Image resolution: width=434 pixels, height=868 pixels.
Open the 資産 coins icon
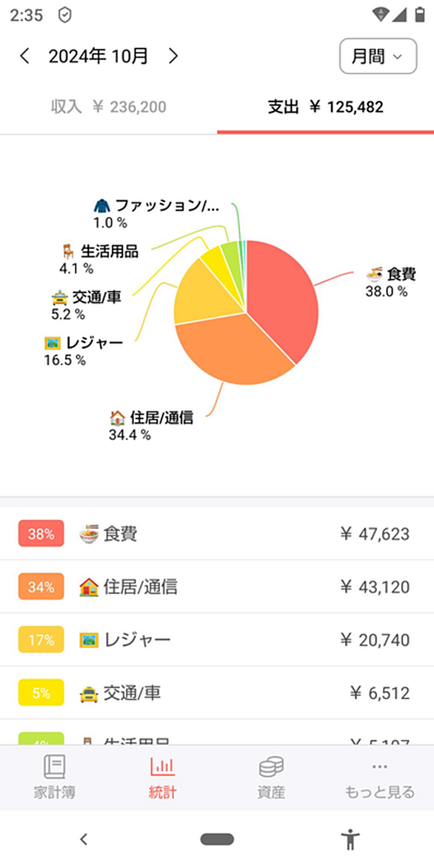pyautogui.click(x=271, y=767)
